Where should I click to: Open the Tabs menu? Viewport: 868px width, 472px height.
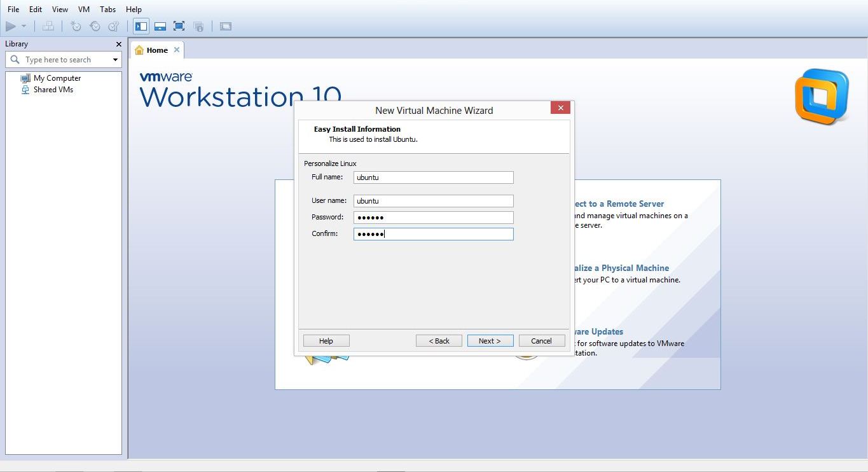point(108,10)
